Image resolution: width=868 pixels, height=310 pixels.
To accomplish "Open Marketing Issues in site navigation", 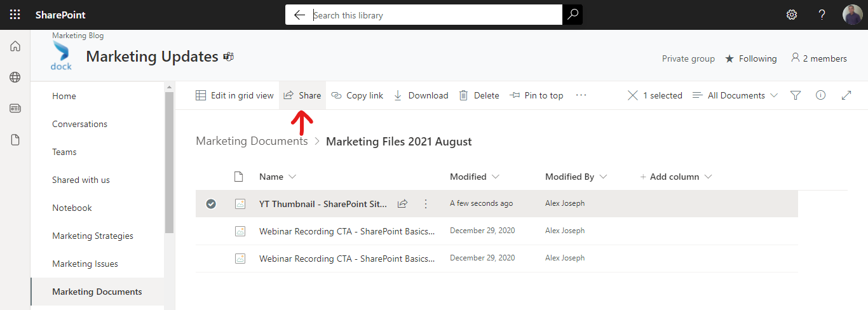I will click(85, 264).
